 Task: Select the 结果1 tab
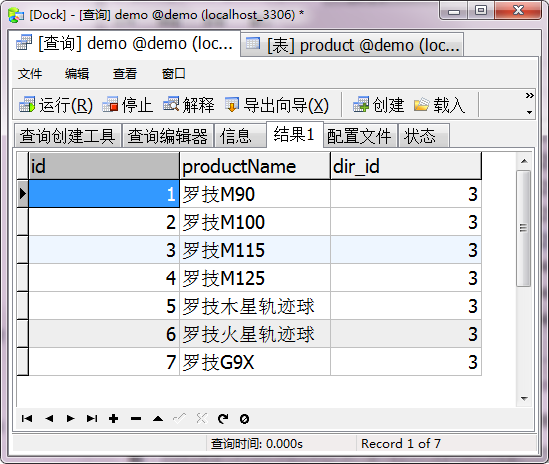(294, 134)
